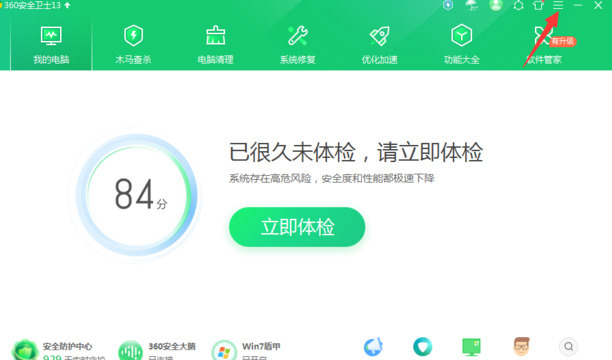Viewport: 612px width, 360px height.
Task: Click the upgrade arrow beside 360安全卫士13
Action: pos(68,5)
